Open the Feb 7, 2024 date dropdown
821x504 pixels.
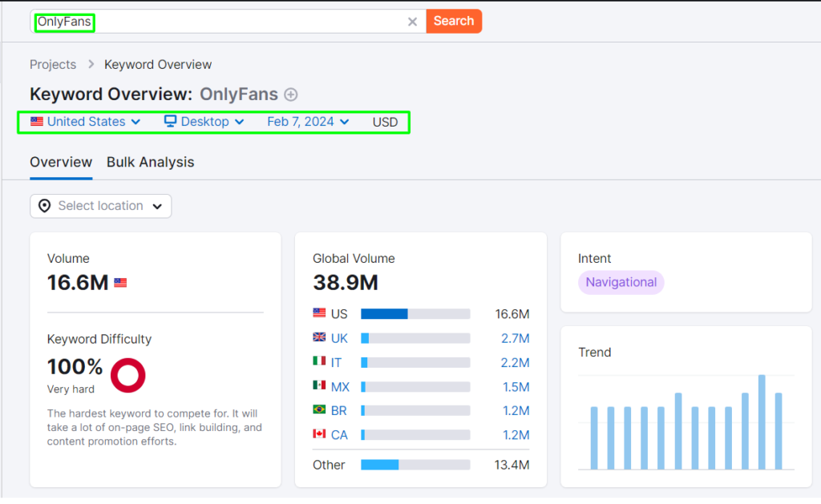click(x=308, y=122)
